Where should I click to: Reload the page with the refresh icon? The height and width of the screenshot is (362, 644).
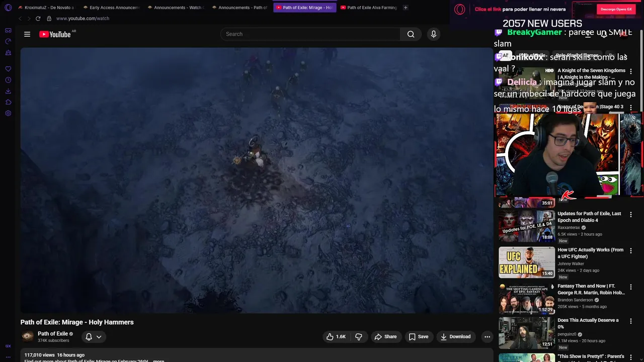38,19
